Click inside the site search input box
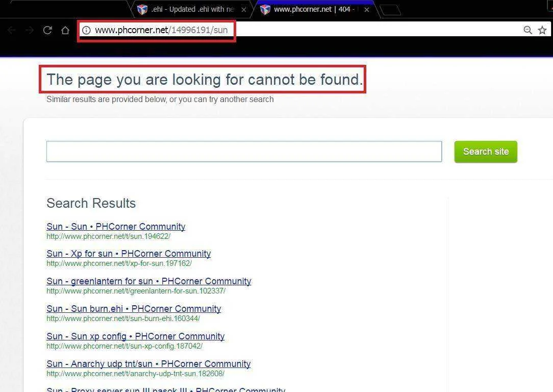The image size is (553, 392). (x=244, y=152)
